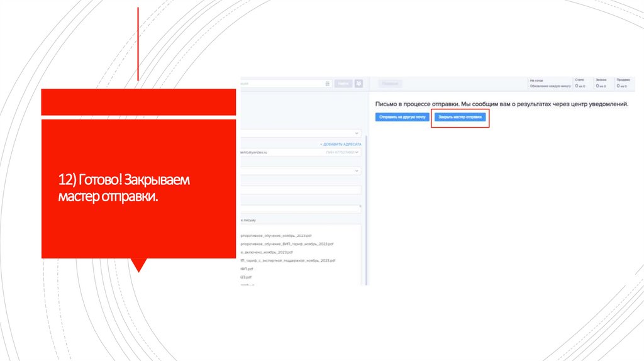Open the dropdown above the add-recipient link
Screen dimensions: 644x361
coord(301,133)
